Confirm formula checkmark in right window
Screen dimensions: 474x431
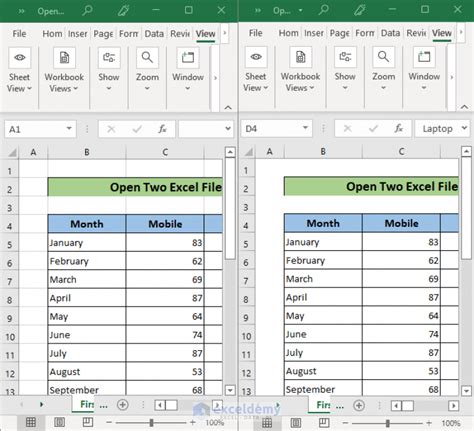[373, 128]
